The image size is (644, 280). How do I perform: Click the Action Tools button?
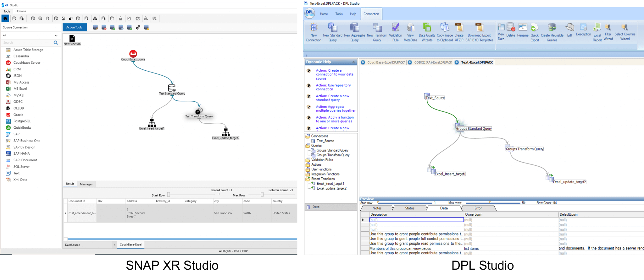(74, 28)
